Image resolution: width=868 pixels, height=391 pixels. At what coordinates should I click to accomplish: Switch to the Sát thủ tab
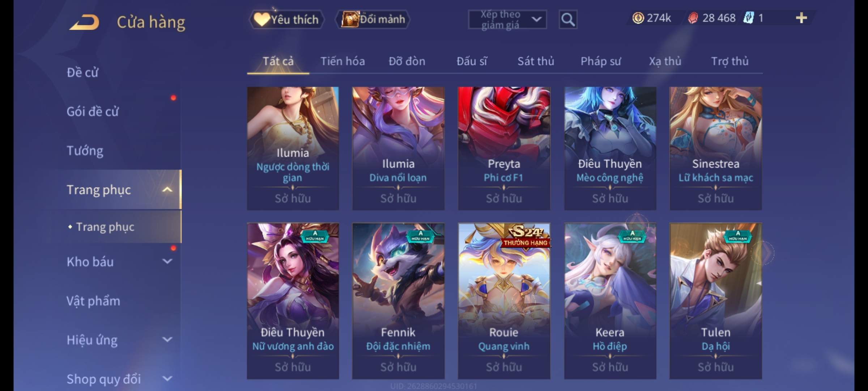click(536, 61)
